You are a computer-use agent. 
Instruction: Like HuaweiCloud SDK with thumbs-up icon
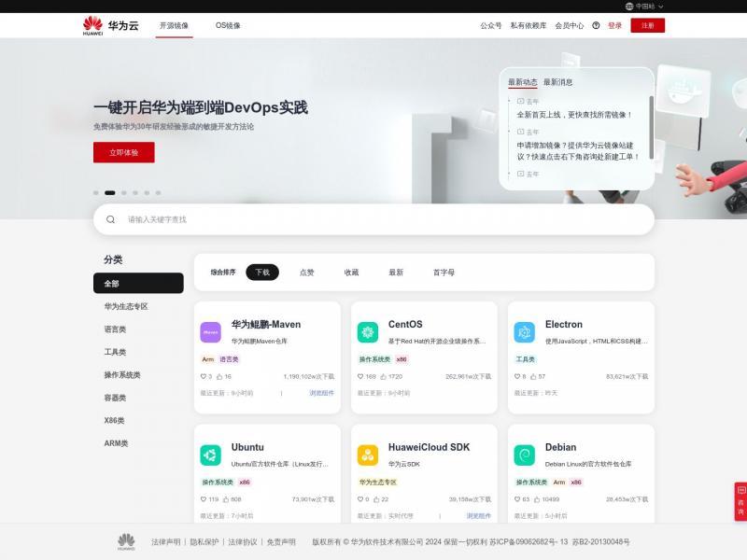pyautogui.click(x=376, y=499)
